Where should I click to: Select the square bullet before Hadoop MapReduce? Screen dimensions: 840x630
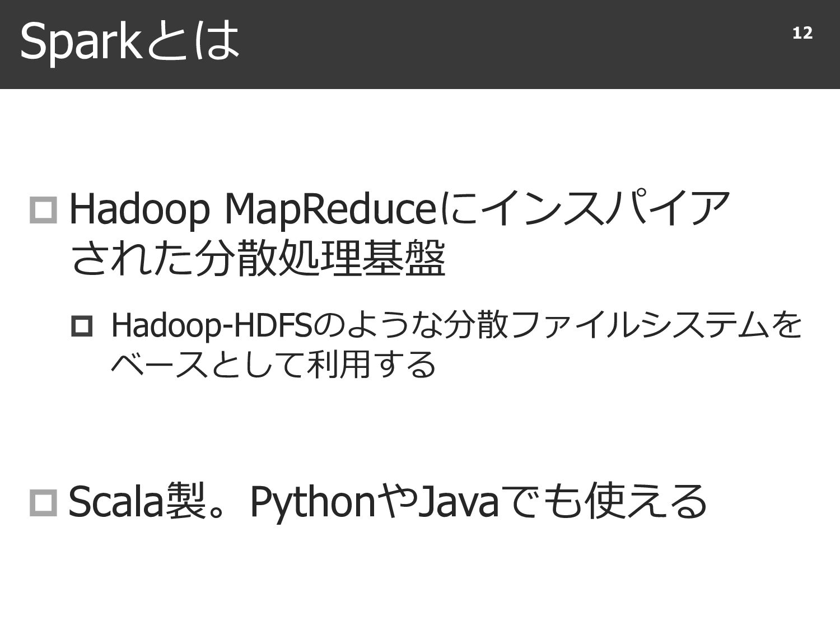(x=44, y=210)
